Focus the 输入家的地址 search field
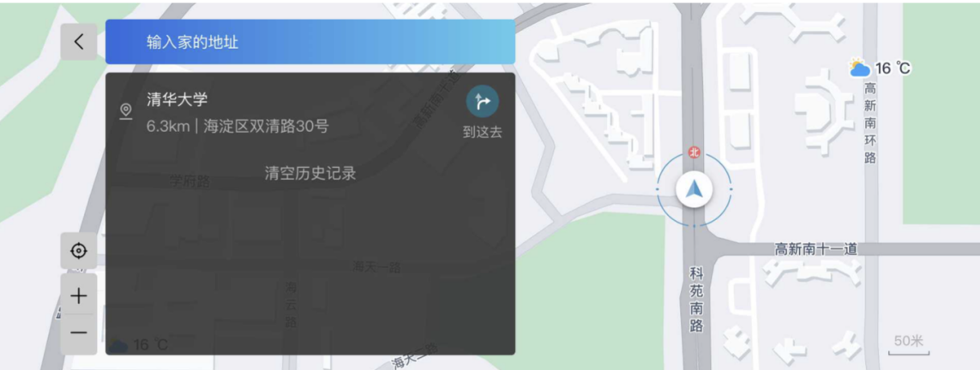The width and height of the screenshot is (980, 370). pyautogui.click(x=310, y=42)
